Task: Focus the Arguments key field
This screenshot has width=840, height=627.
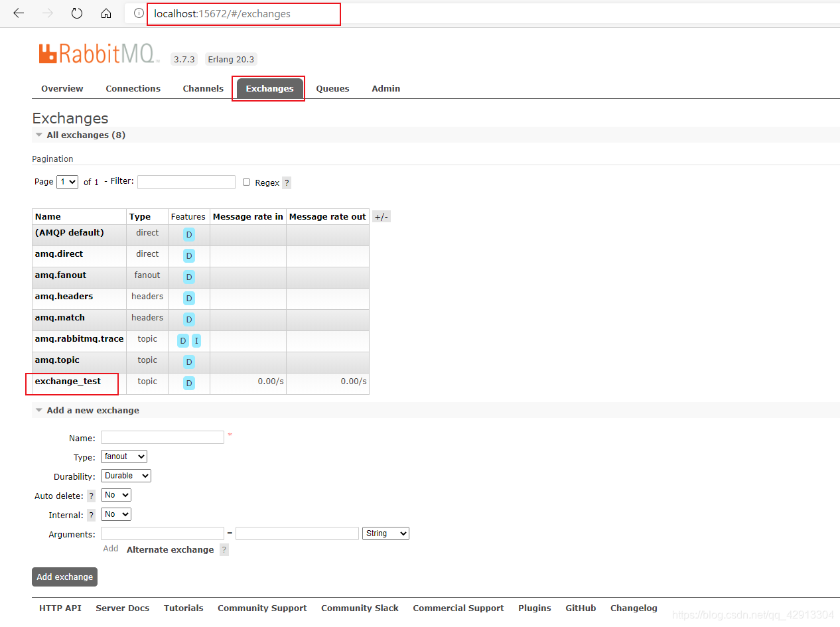Action: pos(163,533)
